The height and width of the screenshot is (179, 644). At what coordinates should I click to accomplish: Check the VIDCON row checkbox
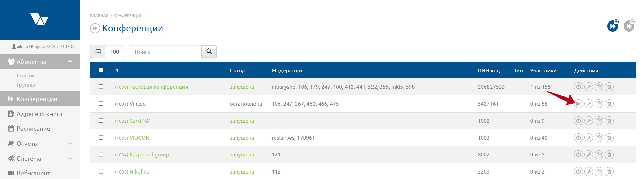point(101,137)
